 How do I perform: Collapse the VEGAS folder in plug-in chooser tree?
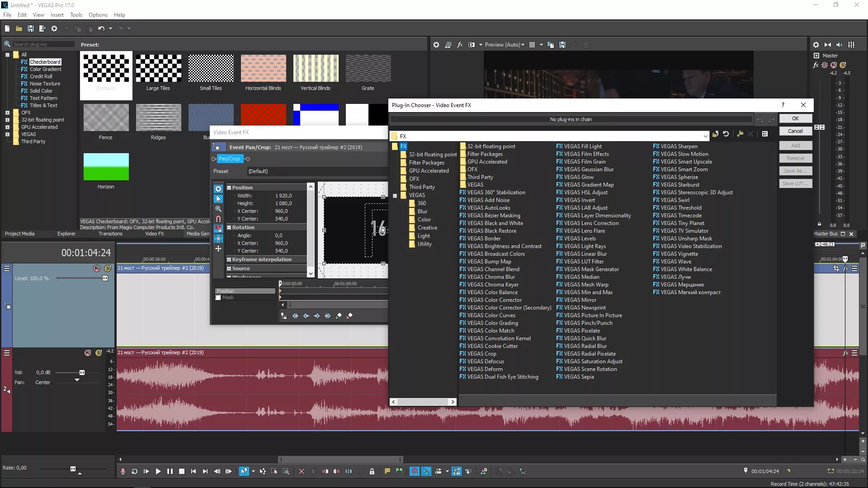coord(395,195)
